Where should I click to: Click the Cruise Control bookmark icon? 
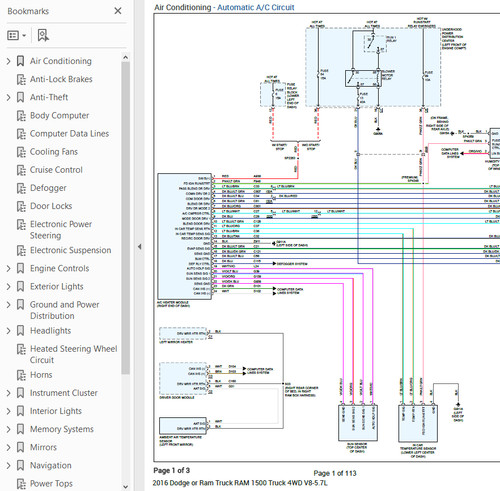click(21, 170)
